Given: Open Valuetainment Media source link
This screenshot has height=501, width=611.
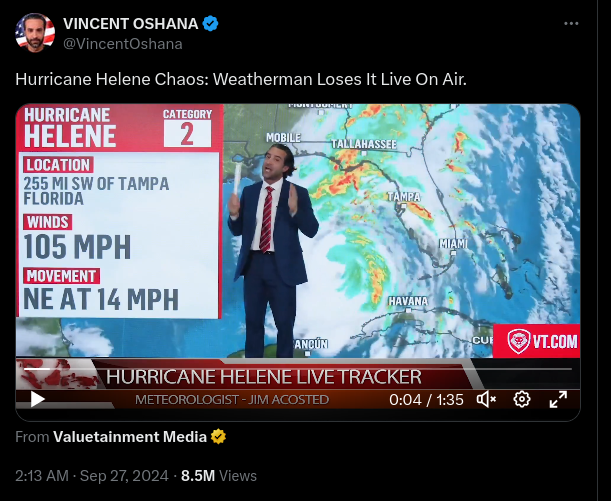Looking at the screenshot, I should [x=130, y=437].
